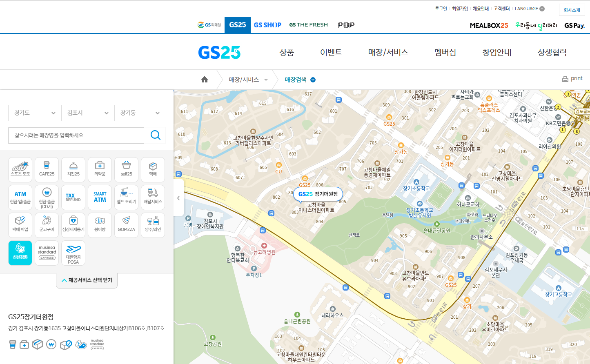This screenshot has height=364, width=590.
Task: Toggle the ATM 현금 입/출금 filter
Action: (x=20, y=198)
